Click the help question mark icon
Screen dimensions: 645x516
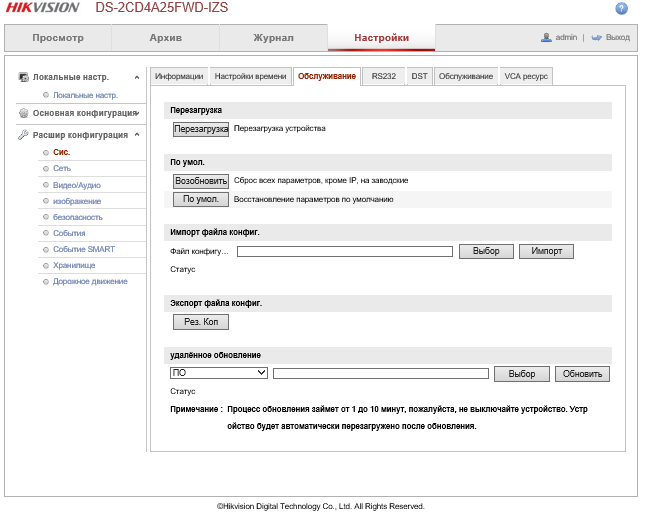click(621, 9)
